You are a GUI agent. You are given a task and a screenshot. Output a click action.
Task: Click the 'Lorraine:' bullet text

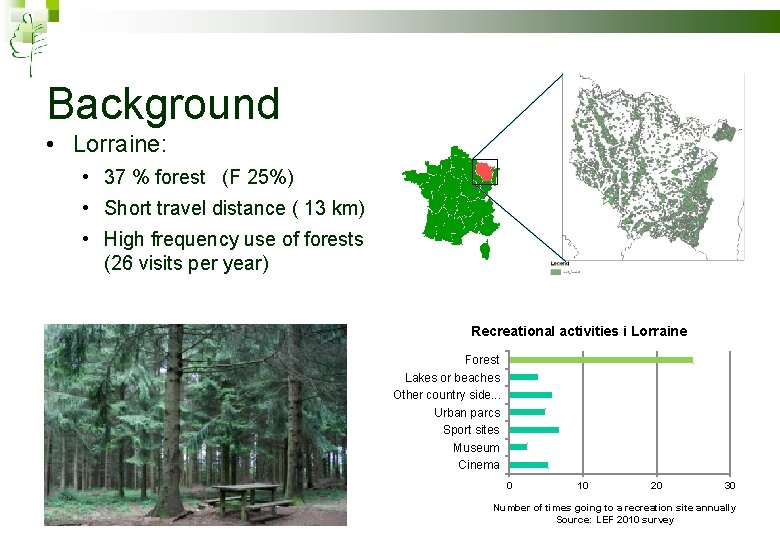(x=120, y=144)
